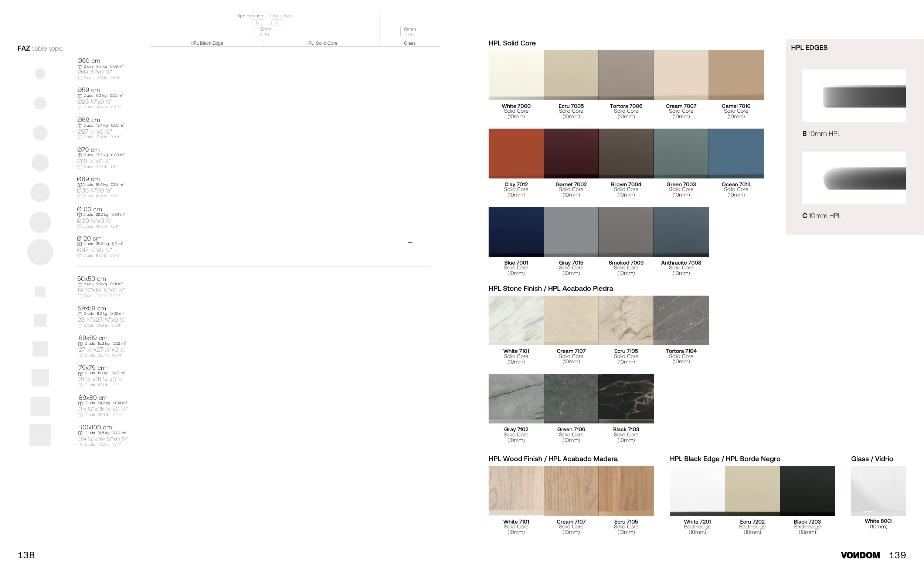Click the Glass column header
Screen dimensions: 924x572
pos(410,43)
